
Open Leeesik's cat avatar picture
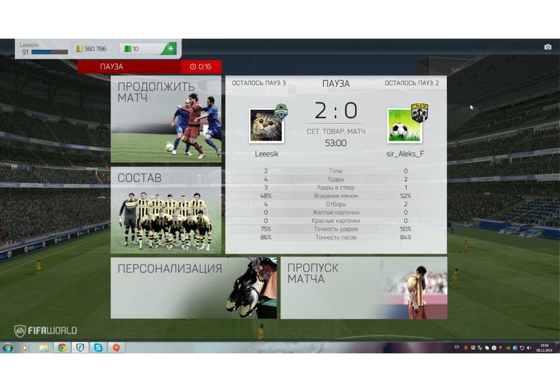(x=266, y=126)
